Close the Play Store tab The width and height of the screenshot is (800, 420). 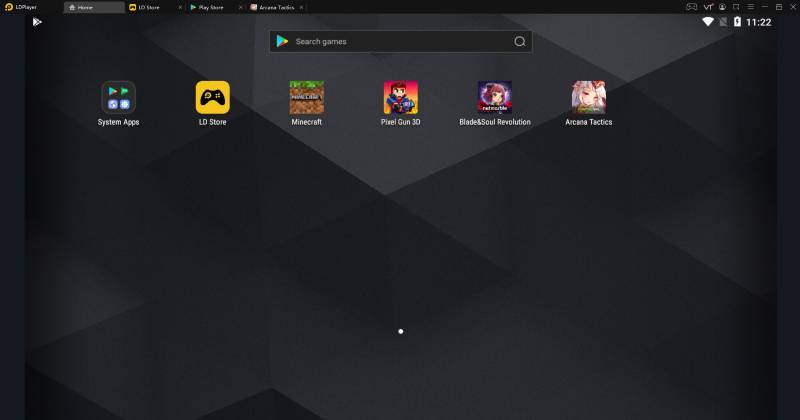[240, 7]
